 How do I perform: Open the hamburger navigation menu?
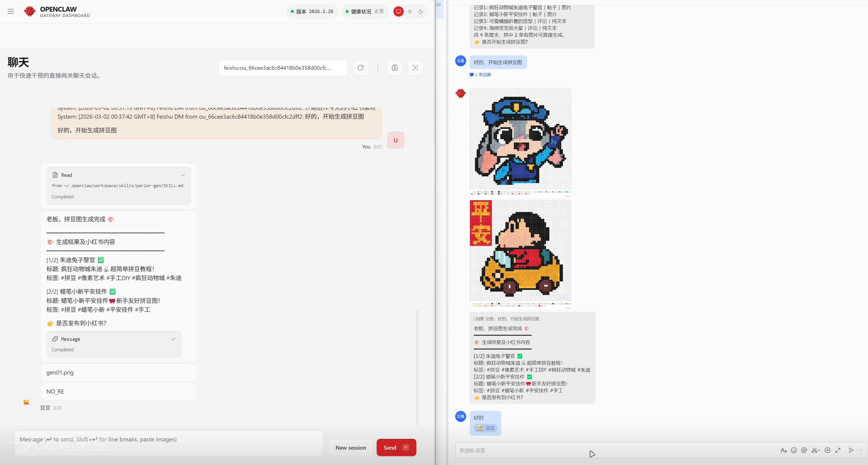11,11
